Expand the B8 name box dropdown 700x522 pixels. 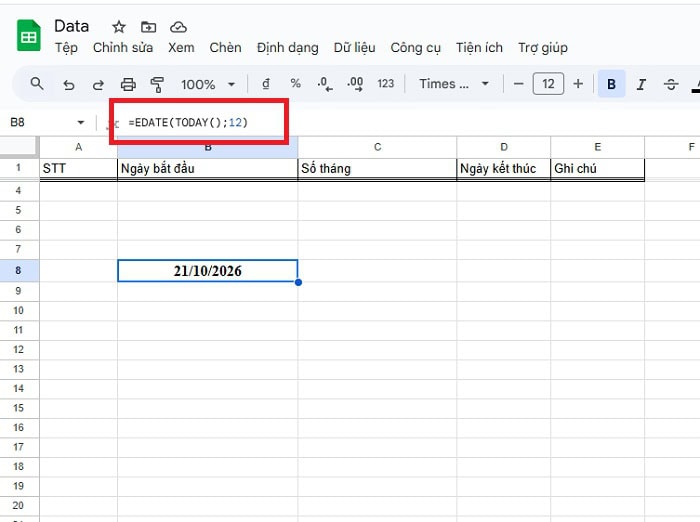(x=81, y=122)
